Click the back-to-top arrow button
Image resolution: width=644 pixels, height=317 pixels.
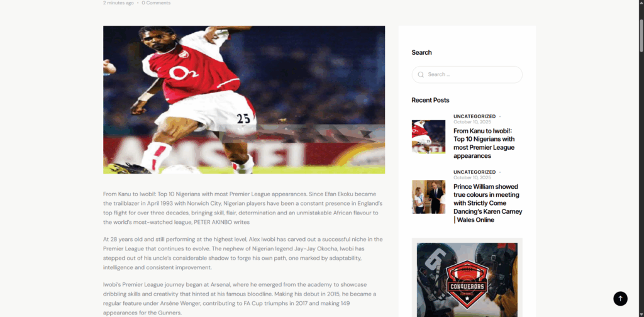click(620, 299)
